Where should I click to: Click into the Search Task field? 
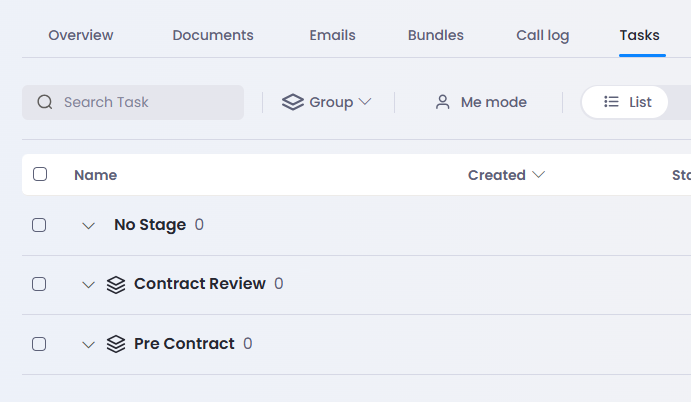click(133, 102)
